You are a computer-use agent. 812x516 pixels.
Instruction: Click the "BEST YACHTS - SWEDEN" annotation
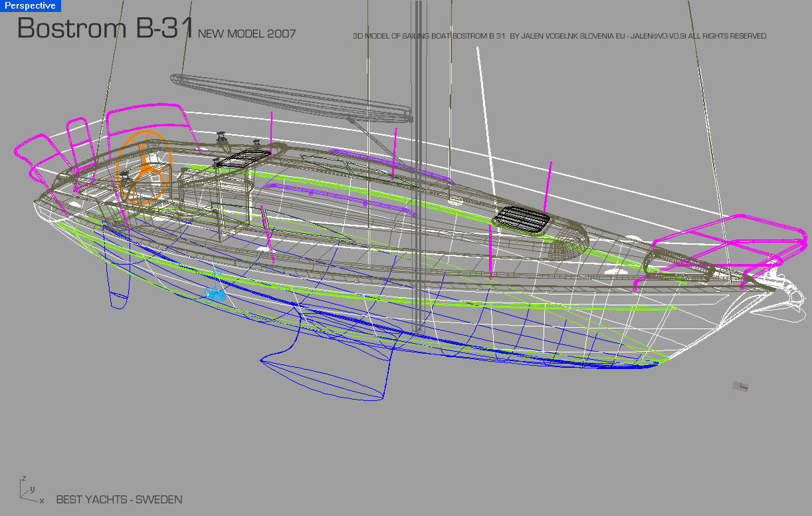coord(119,499)
